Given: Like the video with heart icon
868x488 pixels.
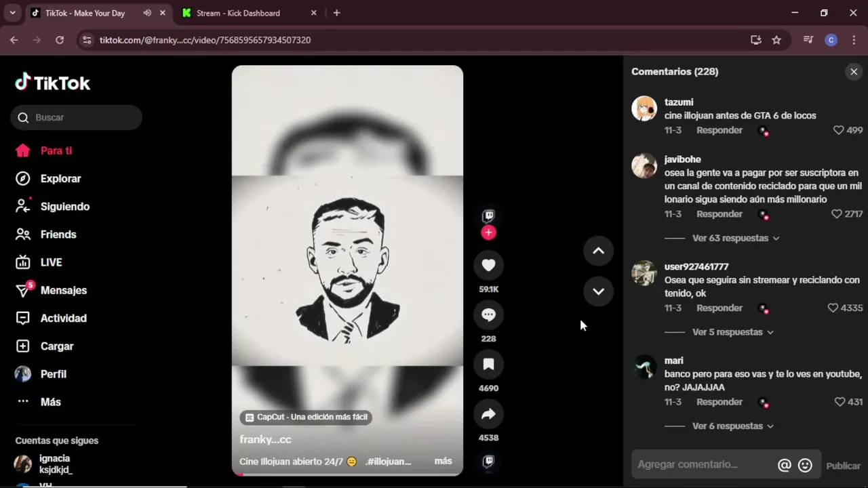Looking at the screenshot, I should (488, 265).
